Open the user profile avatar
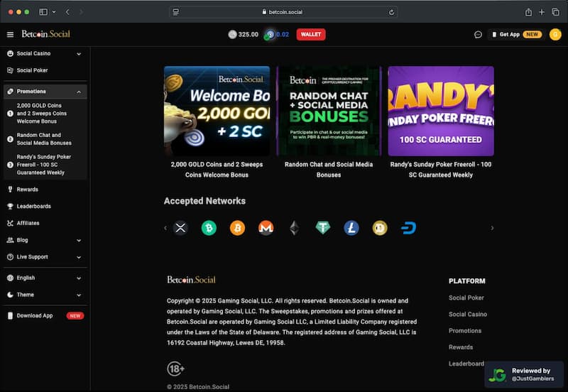Viewport: 568px width, 392px height. [555, 34]
